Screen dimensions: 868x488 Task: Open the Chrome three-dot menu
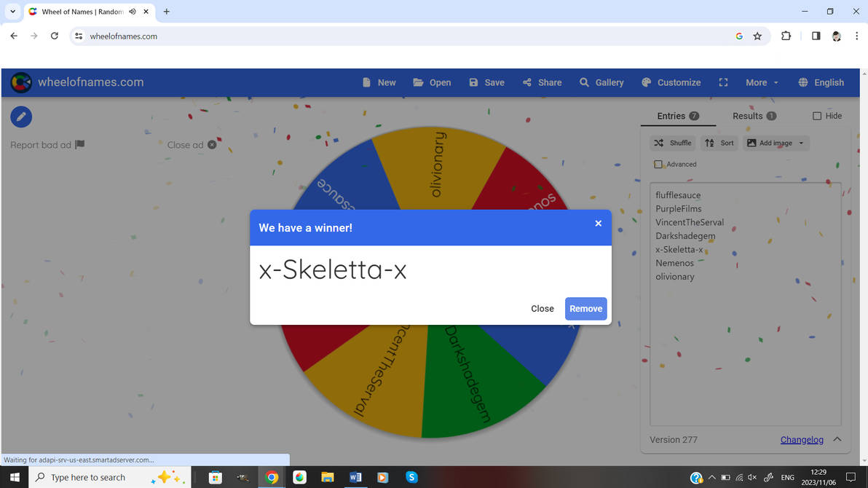(x=856, y=36)
